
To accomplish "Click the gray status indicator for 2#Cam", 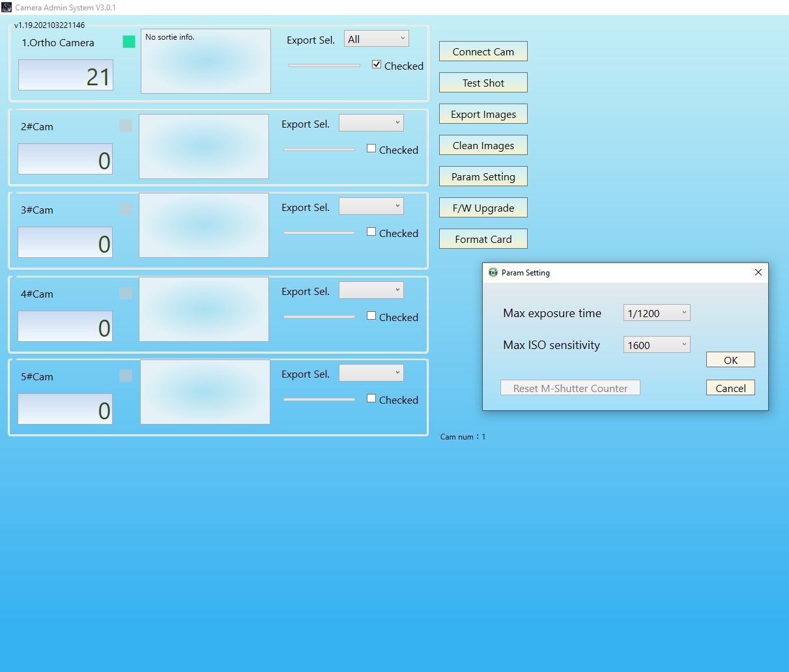I will click(x=126, y=126).
